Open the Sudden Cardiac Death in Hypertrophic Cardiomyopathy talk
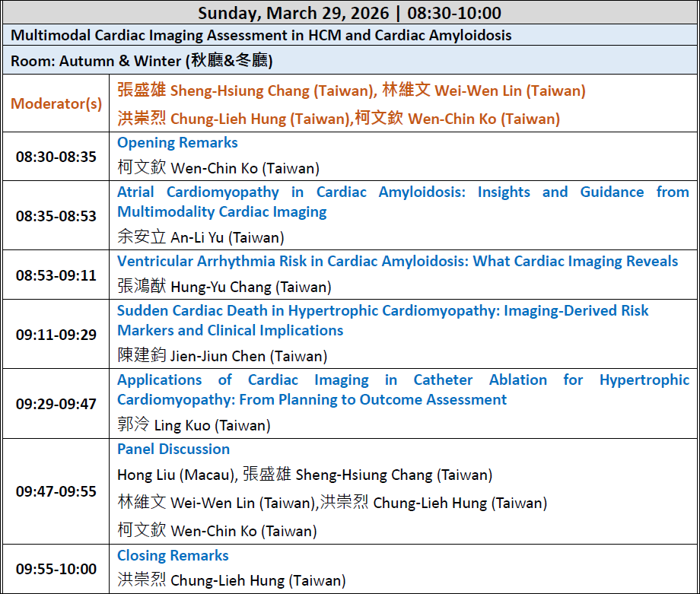Screen dimensions: 700x594 [383, 320]
